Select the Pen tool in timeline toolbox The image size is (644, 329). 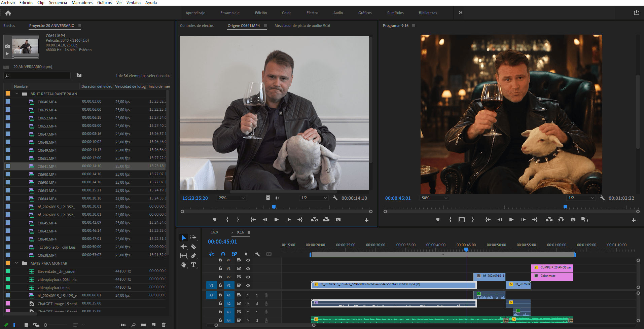pos(193,256)
